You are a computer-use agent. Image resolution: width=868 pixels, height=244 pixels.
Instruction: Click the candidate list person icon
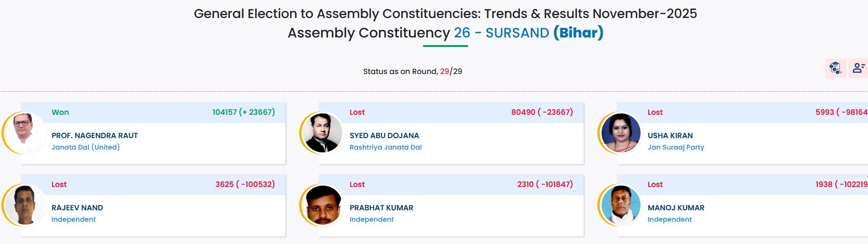pos(858,68)
